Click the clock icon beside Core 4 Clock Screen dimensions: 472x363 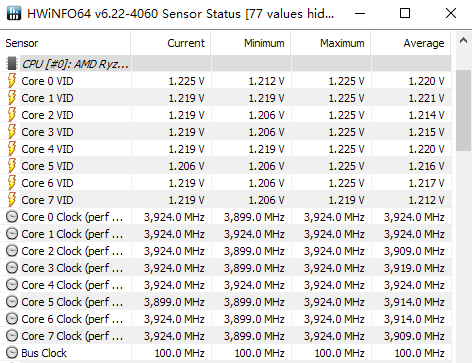click(12, 285)
